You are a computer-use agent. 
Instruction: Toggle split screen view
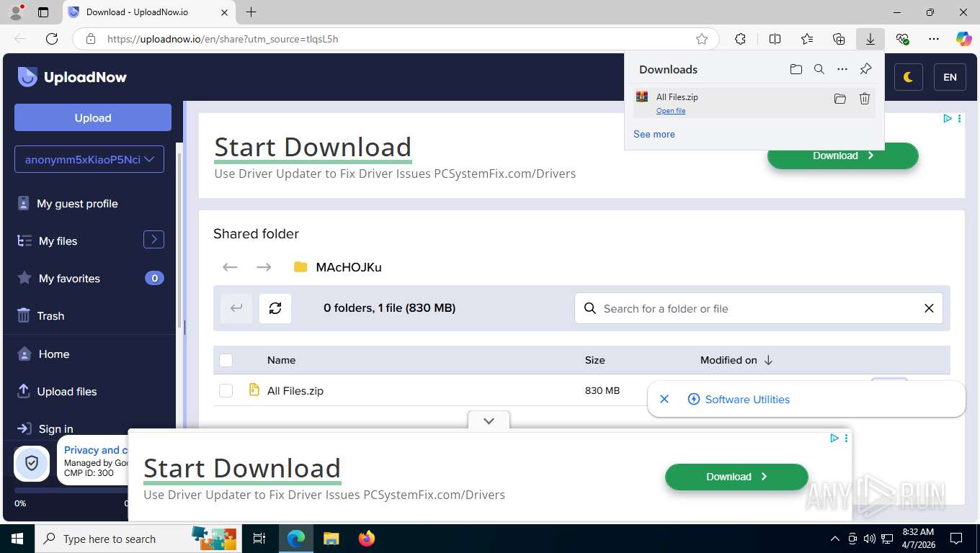click(x=775, y=39)
